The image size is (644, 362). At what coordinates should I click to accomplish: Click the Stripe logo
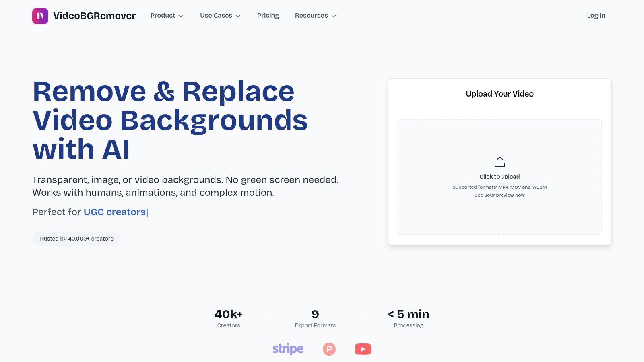[x=288, y=348]
